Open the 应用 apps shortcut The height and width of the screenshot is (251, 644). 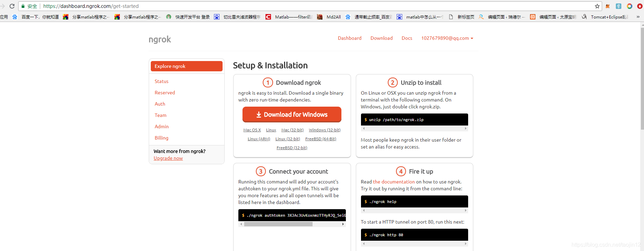point(4,17)
